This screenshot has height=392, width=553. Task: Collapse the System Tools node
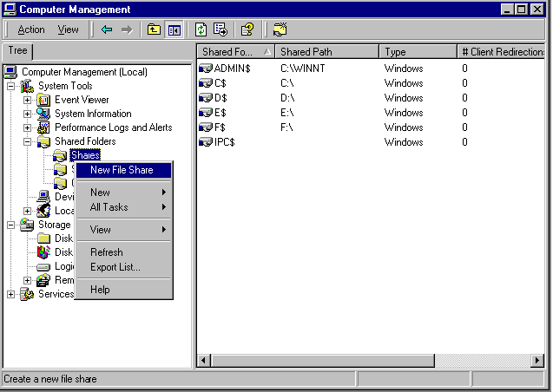coord(11,86)
